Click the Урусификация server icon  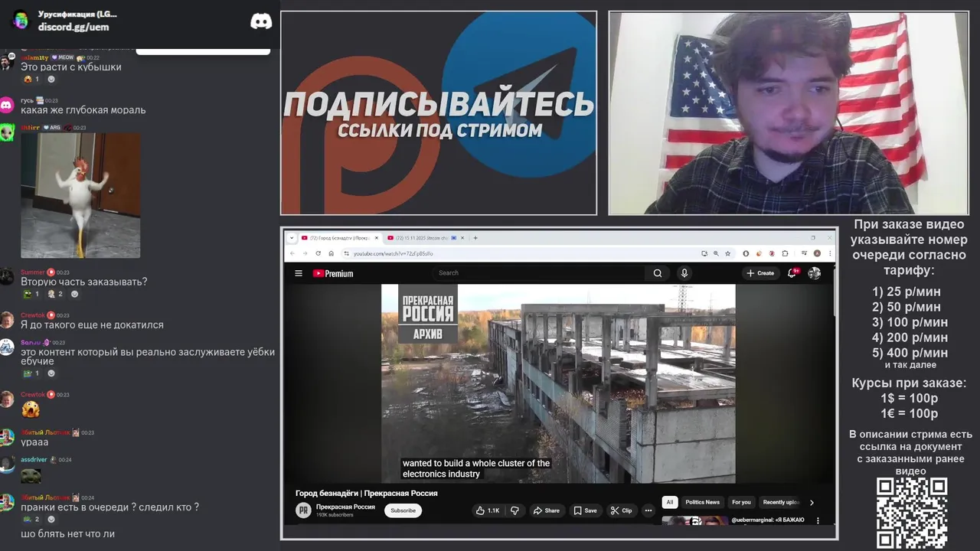(21, 20)
